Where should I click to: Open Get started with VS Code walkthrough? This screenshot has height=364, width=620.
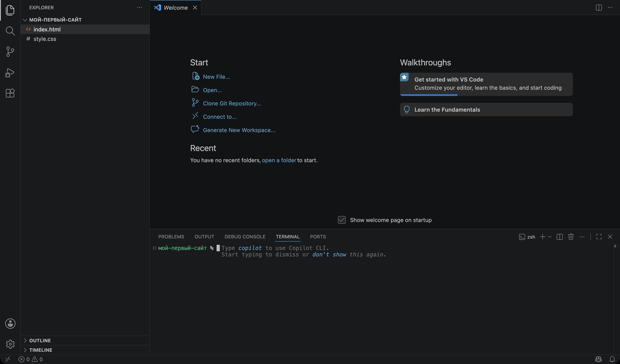coord(486,84)
